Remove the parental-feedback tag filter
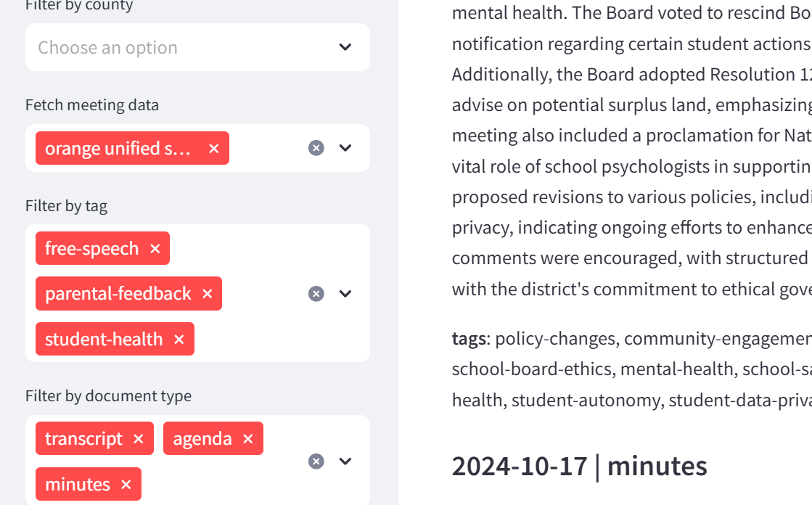 pos(207,294)
